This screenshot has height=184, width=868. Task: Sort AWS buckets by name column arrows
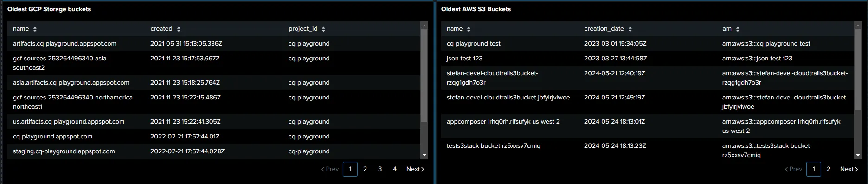click(x=469, y=29)
